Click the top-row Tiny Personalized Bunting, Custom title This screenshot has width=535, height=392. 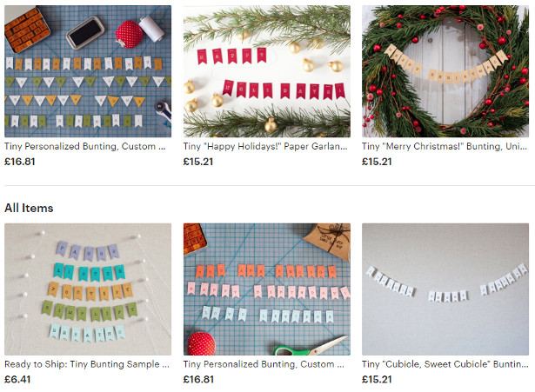(x=85, y=147)
